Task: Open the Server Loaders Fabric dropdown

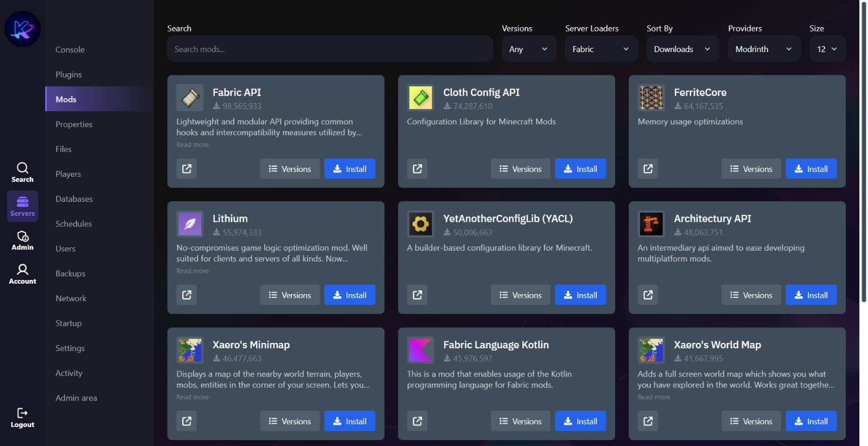Action: 601,49
